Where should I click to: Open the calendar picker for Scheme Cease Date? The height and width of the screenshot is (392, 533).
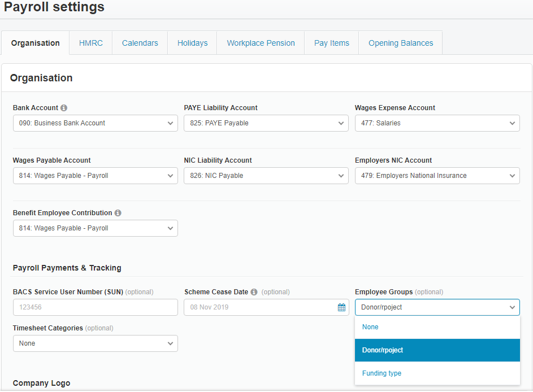coord(341,307)
